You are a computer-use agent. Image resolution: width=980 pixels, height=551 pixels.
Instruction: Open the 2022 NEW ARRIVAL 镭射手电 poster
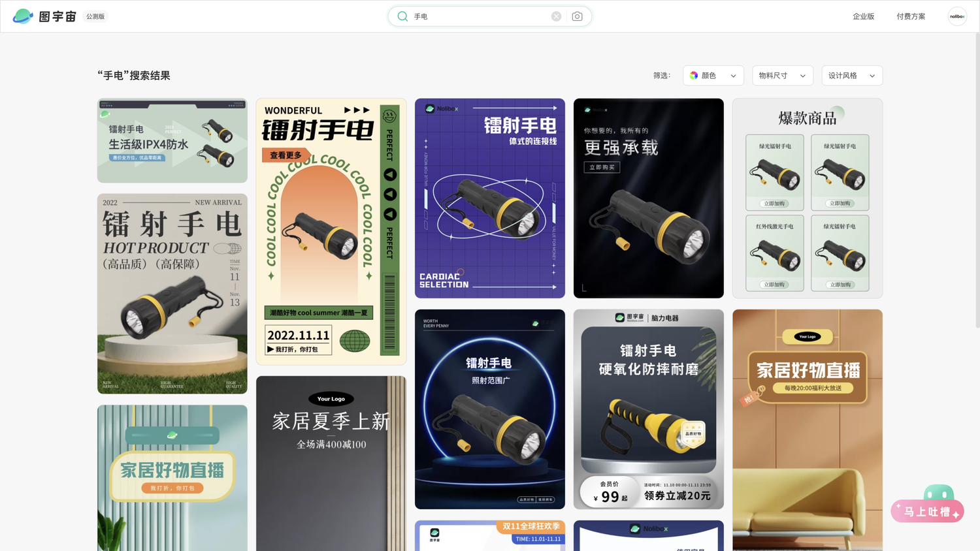[172, 294]
